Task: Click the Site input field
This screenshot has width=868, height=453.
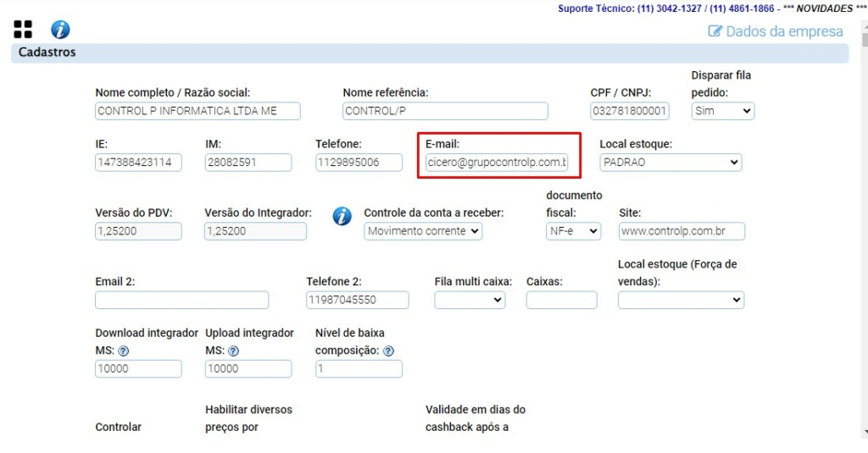Action: click(682, 230)
